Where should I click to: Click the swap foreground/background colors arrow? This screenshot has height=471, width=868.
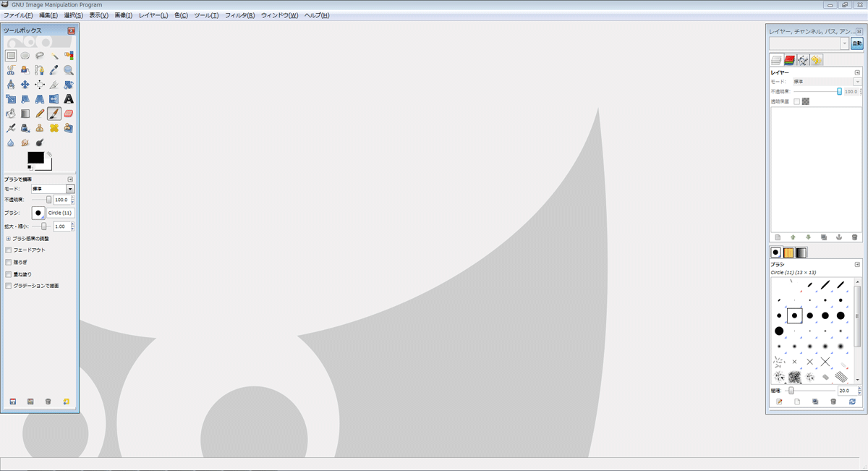point(49,154)
